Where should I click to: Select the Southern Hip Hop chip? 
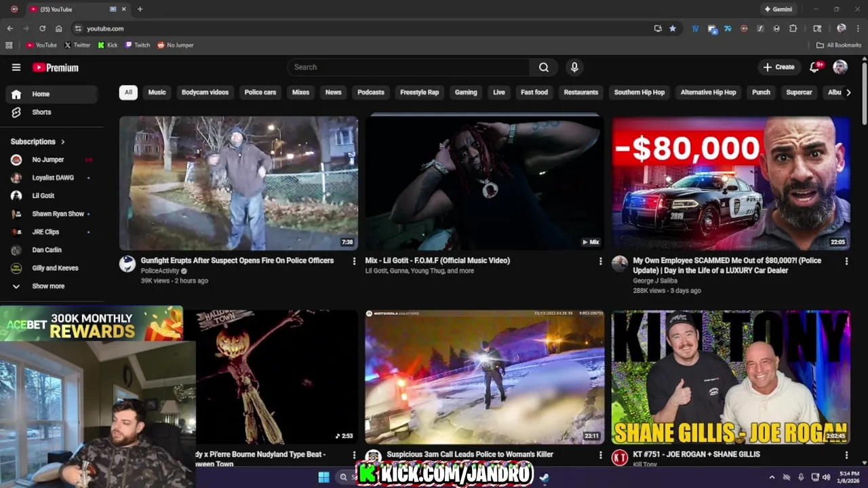(639, 92)
